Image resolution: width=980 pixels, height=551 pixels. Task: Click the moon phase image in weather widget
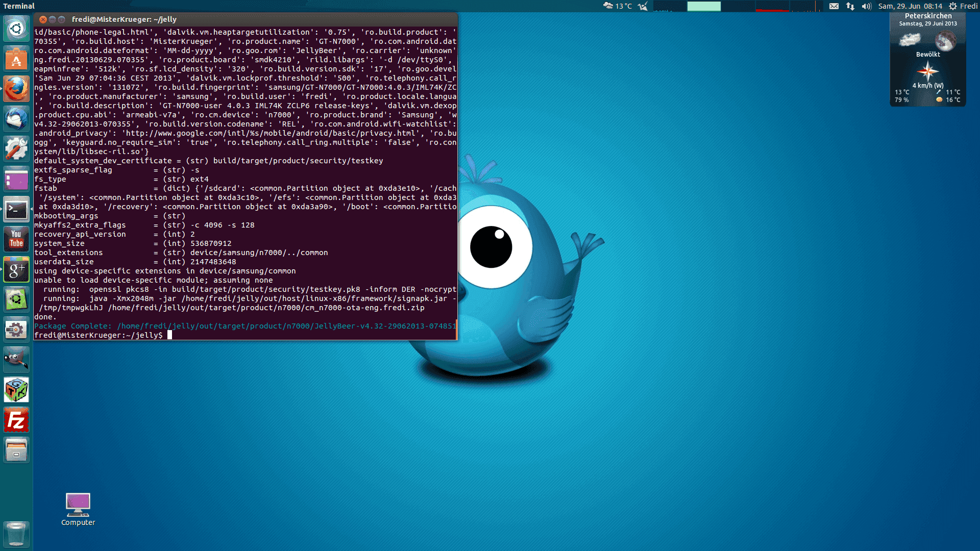[945, 41]
